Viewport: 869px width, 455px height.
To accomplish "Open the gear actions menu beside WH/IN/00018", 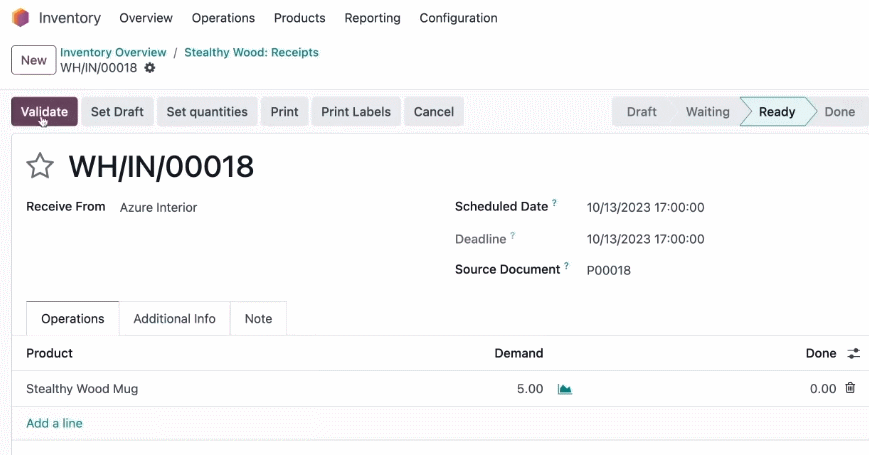I will [150, 68].
